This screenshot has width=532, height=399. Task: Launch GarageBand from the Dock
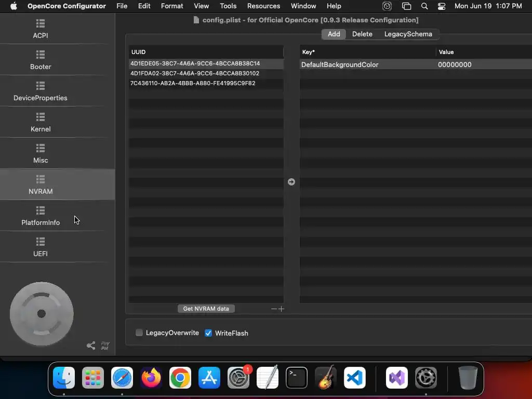[x=326, y=378]
